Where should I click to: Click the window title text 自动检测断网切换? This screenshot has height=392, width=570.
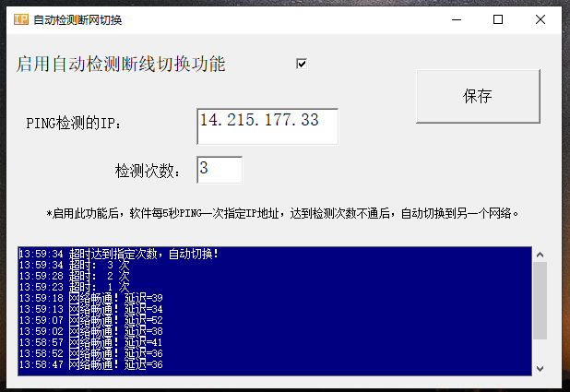[x=77, y=19]
